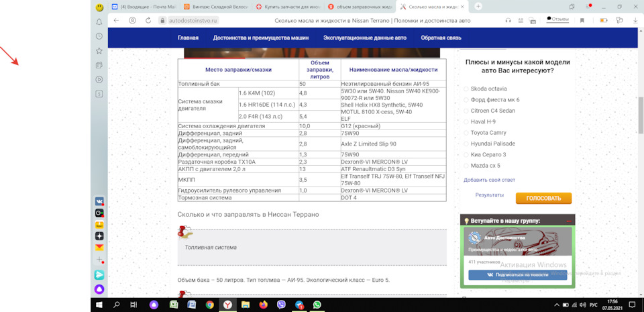
Task: Open WhatsApp from taskbar
Action: click(317, 305)
